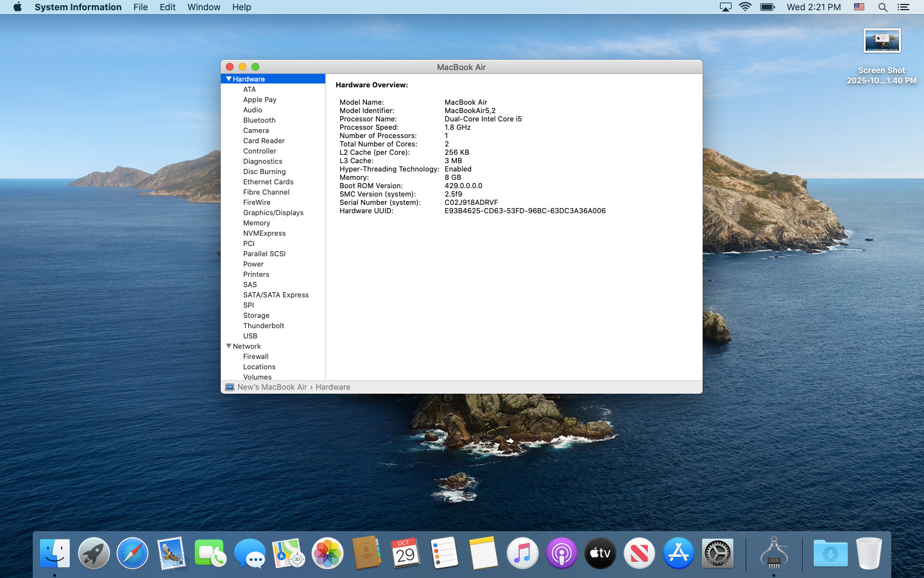
Task: Click New's MacBook Air in path bar
Action: coord(271,387)
